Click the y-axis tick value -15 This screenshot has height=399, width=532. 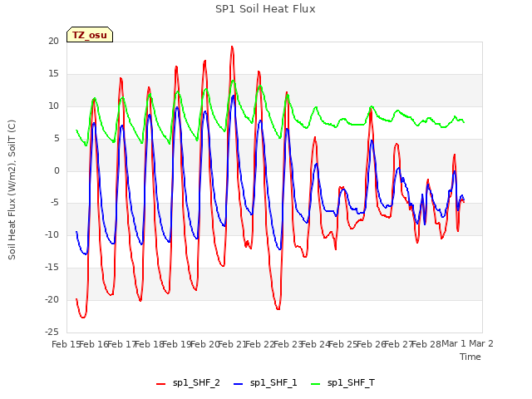tap(52, 268)
